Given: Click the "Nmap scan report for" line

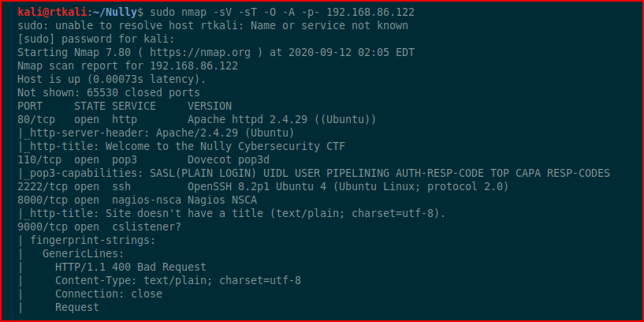Looking at the screenshot, I should coord(128,66).
